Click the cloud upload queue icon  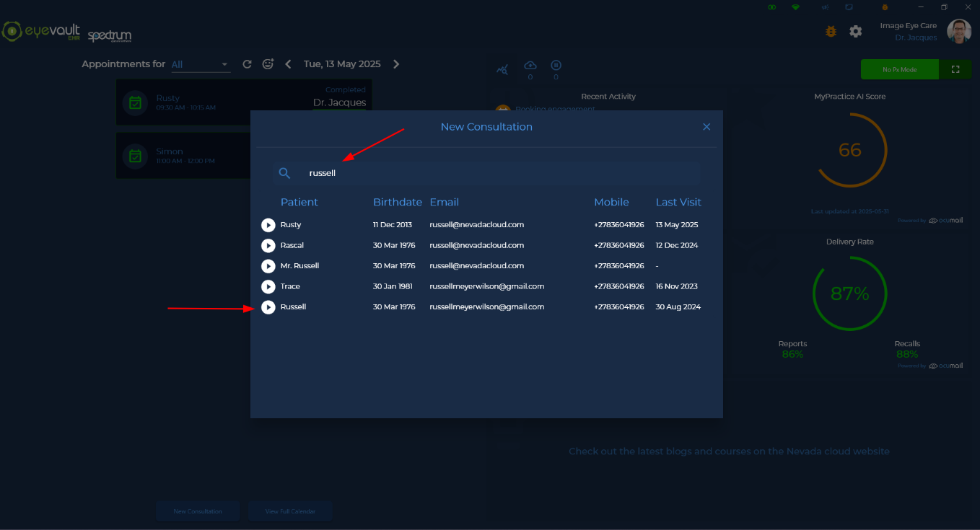pos(530,66)
